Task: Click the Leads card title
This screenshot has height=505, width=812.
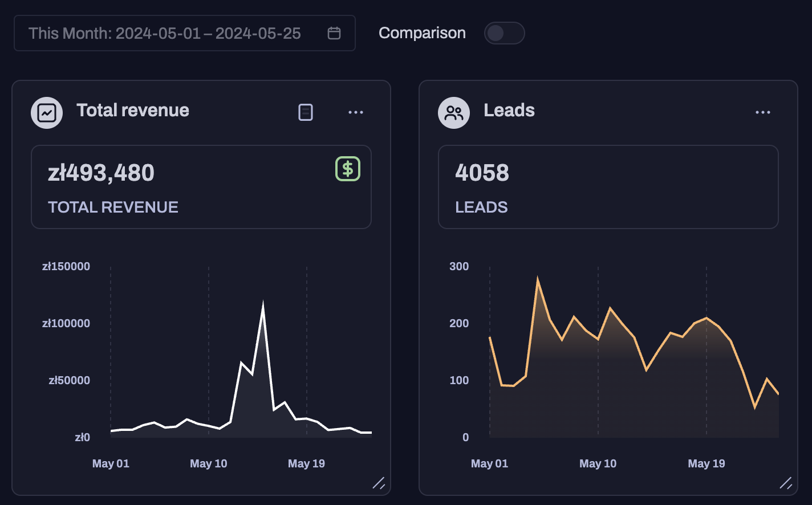Action: (x=509, y=110)
